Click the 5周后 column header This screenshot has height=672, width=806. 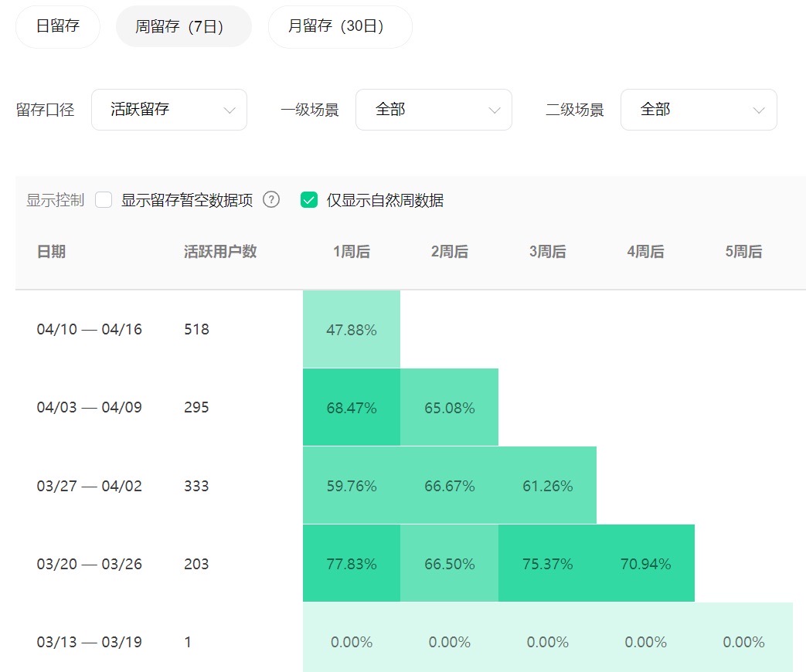point(743,252)
